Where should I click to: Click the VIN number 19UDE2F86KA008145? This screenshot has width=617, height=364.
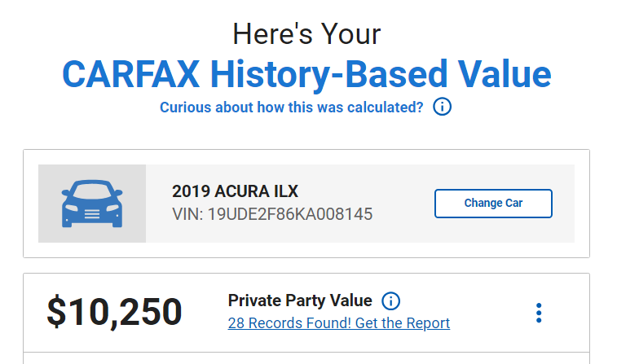290,214
